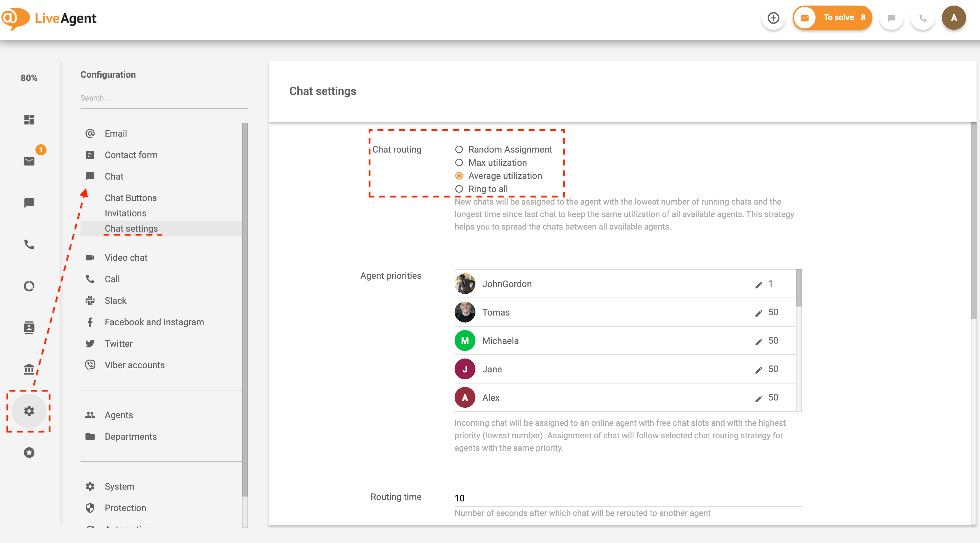Open the Departments section
The height and width of the screenshot is (543, 980).
(130, 436)
